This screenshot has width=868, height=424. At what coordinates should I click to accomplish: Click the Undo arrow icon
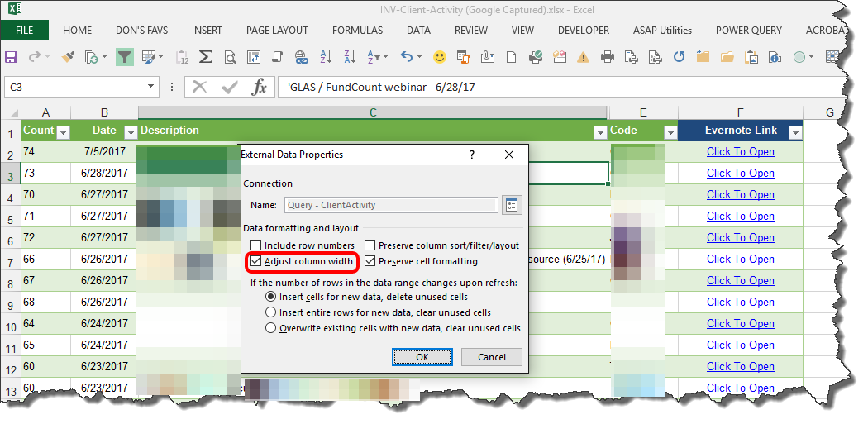pyautogui.click(x=407, y=56)
